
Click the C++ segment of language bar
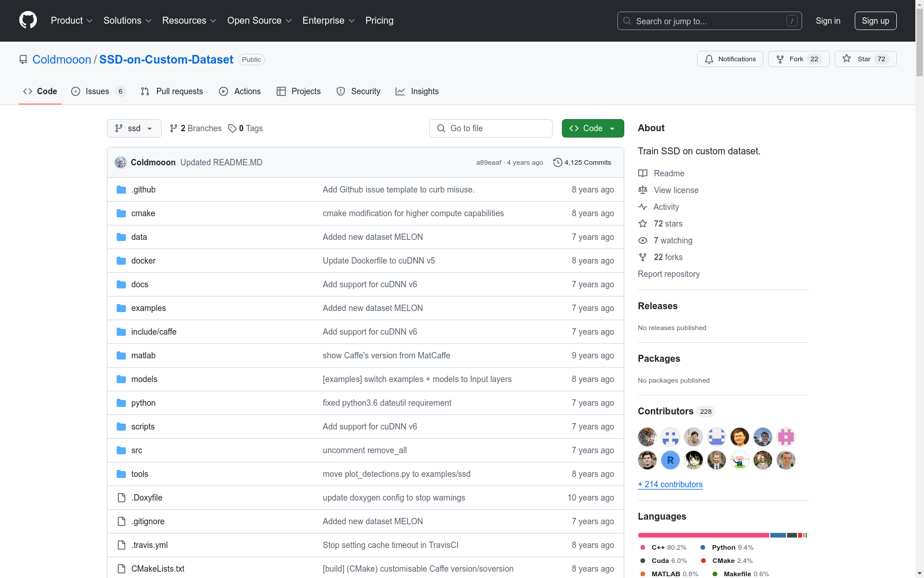pyautogui.click(x=703, y=535)
